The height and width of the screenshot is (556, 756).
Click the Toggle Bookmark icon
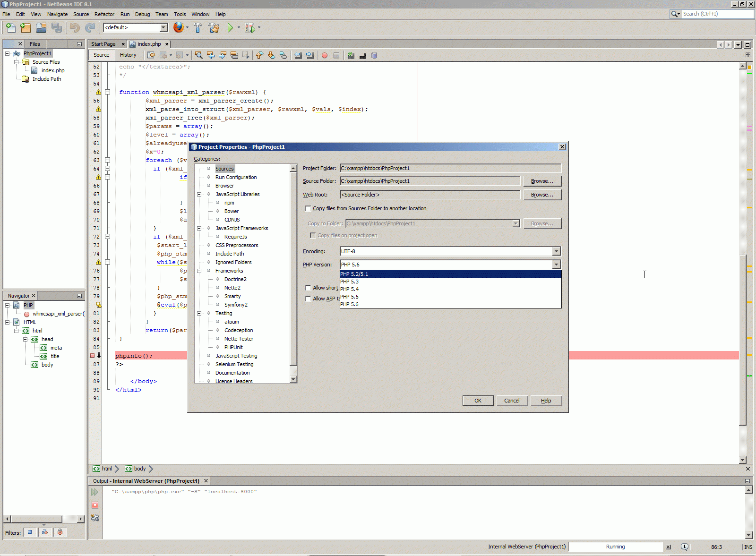283,55
